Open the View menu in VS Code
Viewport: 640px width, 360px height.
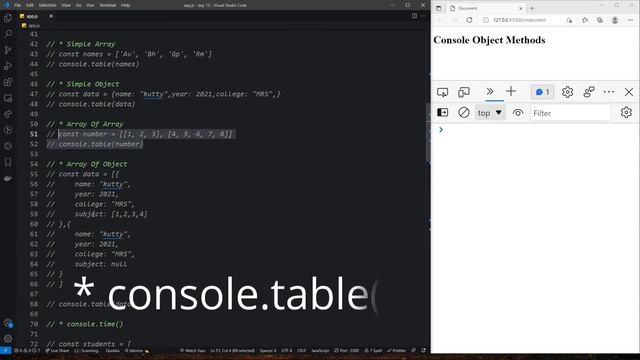point(66,5)
